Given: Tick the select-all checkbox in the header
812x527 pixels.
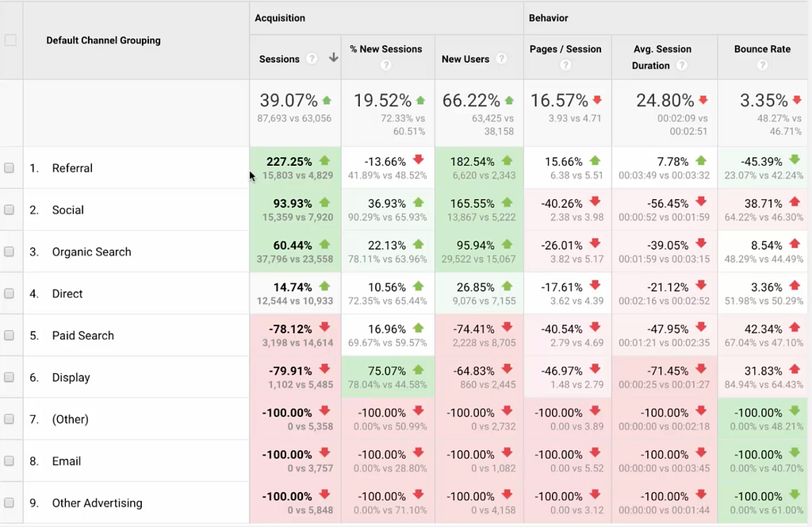Looking at the screenshot, I should pyautogui.click(x=10, y=40).
